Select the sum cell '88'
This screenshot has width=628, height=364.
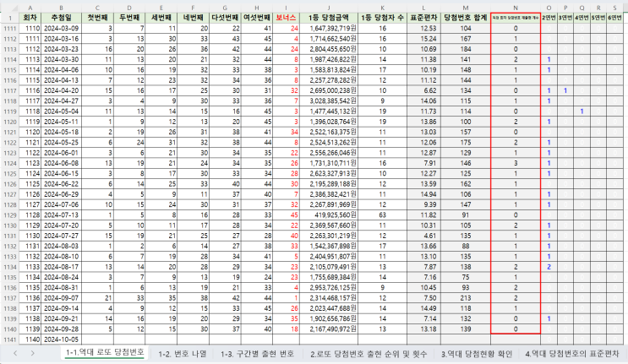pos(466,247)
